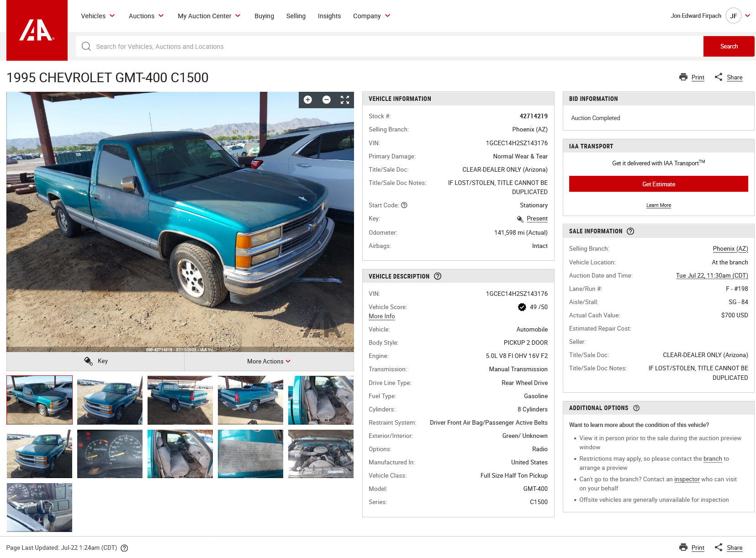Click the bottom Print link

point(698,547)
